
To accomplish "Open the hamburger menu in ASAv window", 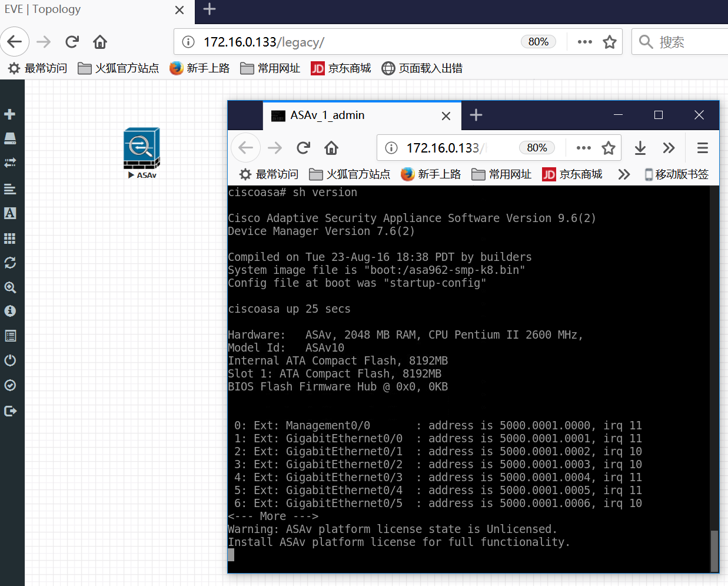I will pyautogui.click(x=702, y=148).
